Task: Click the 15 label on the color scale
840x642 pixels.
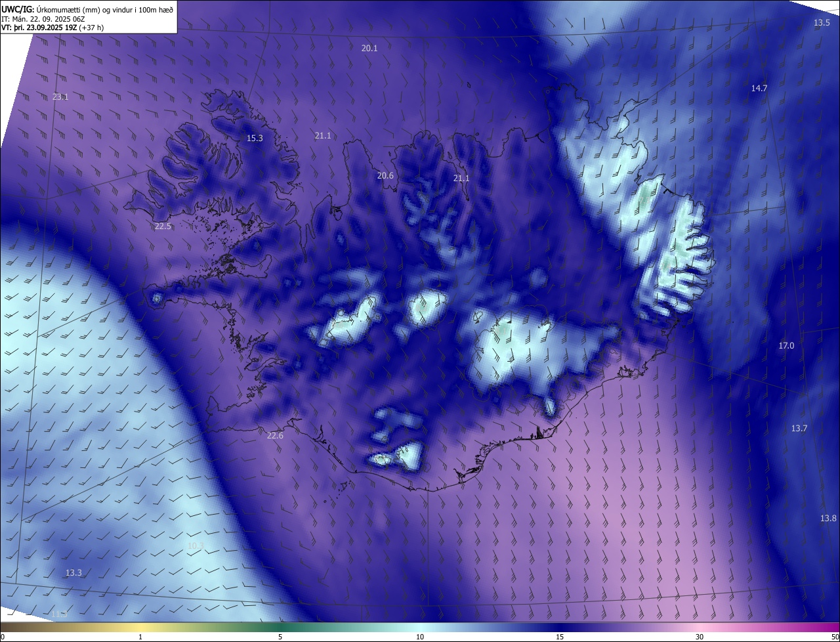Action: (x=560, y=637)
